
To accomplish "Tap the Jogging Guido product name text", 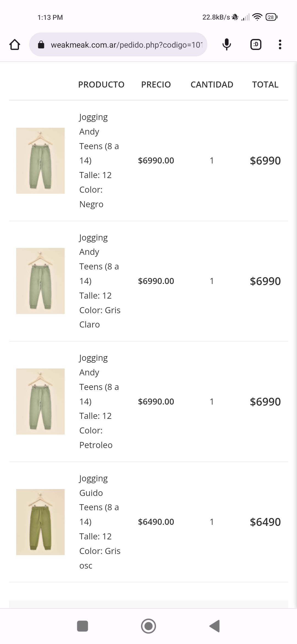I will (x=94, y=485).
